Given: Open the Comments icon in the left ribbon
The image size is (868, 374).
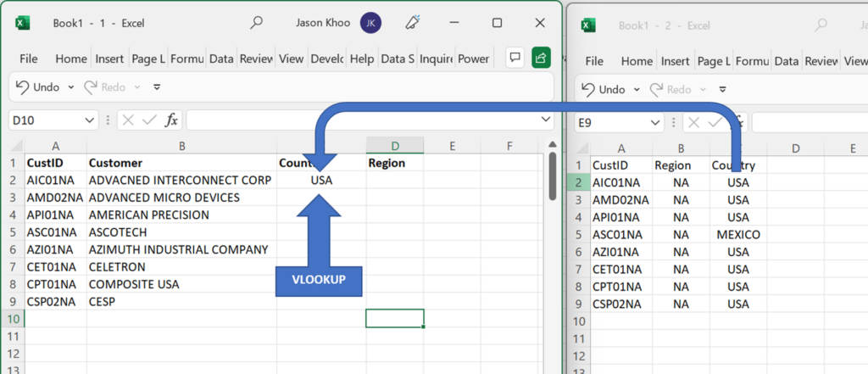Looking at the screenshot, I should (515, 58).
